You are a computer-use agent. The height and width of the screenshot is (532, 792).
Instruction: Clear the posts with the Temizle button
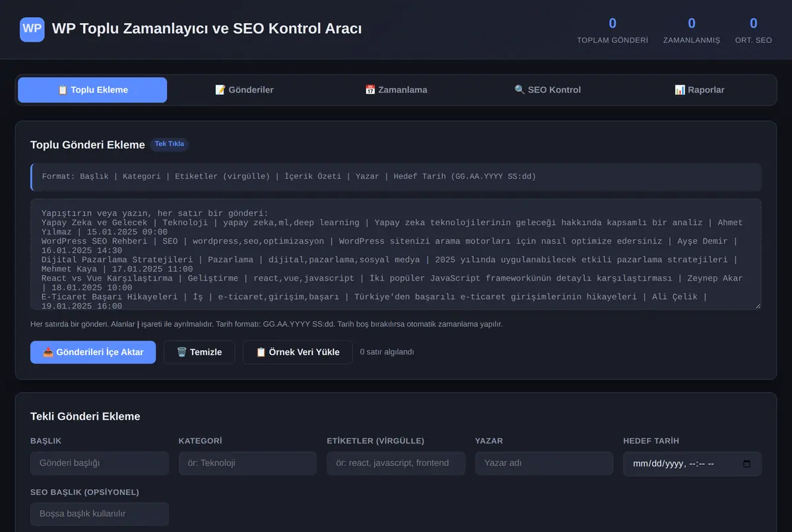[199, 352]
